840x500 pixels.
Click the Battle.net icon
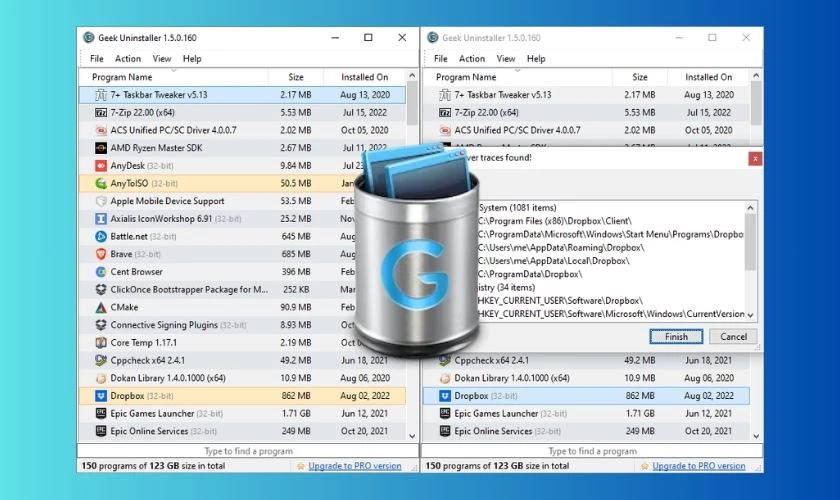click(101, 236)
